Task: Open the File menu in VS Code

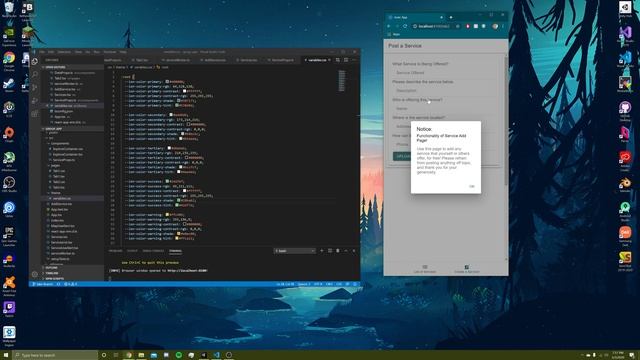Action: point(42,52)
